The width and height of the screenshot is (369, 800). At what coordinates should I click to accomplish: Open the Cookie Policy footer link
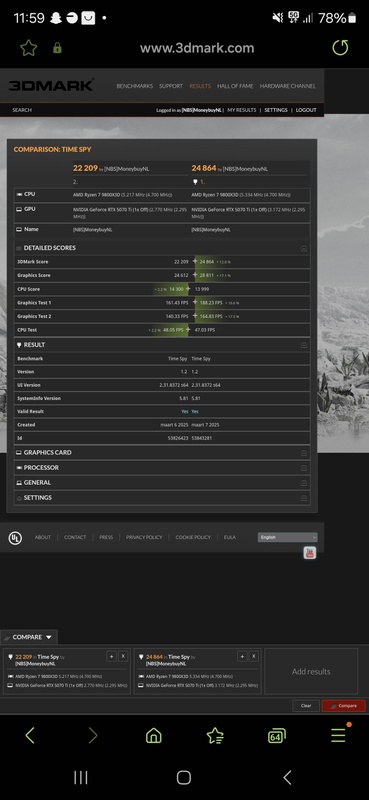click(x=193, y=537)
